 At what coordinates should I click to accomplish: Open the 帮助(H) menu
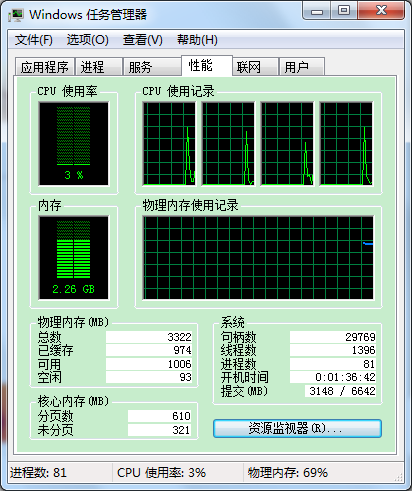197,40
